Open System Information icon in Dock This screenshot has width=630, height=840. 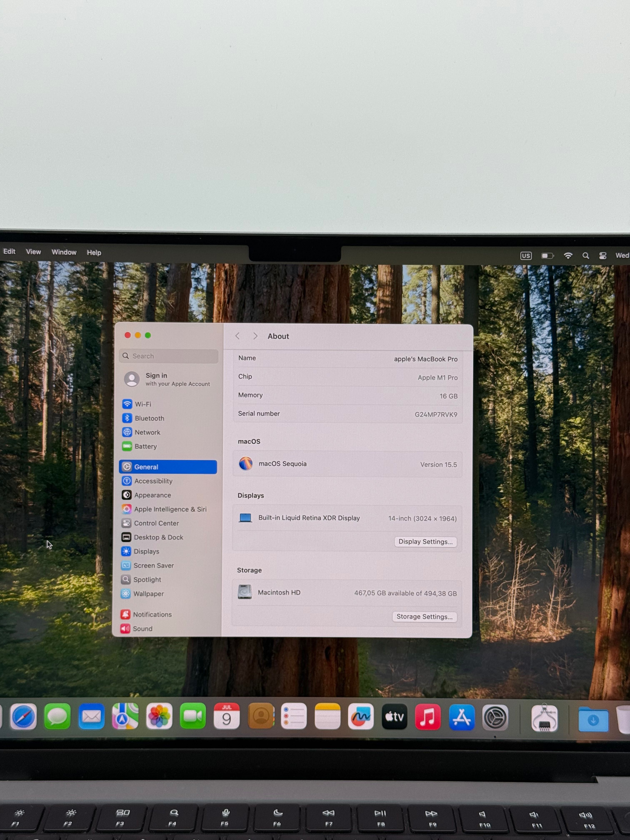coord(545,718)
